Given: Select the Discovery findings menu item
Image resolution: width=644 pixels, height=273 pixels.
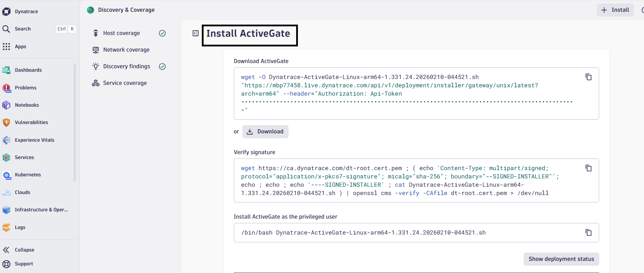Looking at the screenshot, I should 129,67.
